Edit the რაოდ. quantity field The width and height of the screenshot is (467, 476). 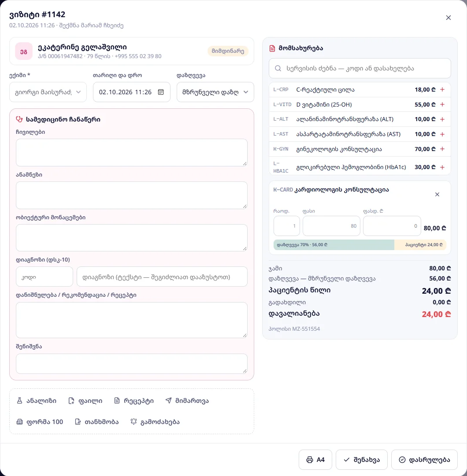[x=287, y=226]
